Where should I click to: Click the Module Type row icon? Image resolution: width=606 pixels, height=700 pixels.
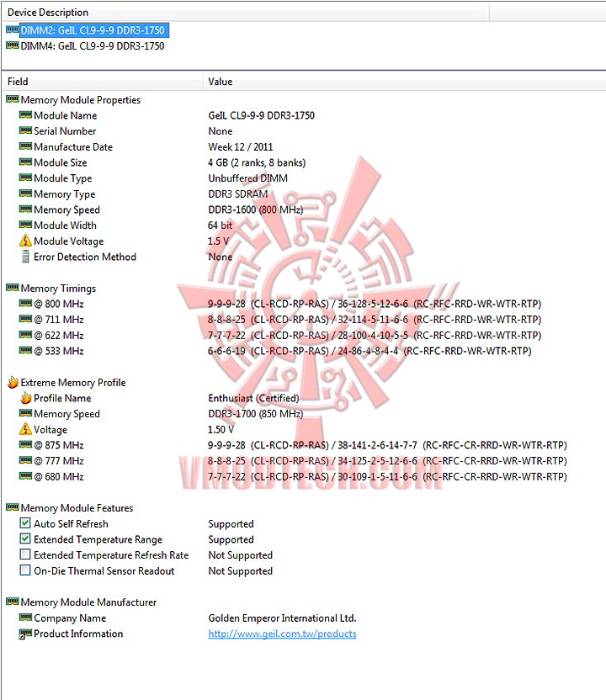click(x=25, y=178)
